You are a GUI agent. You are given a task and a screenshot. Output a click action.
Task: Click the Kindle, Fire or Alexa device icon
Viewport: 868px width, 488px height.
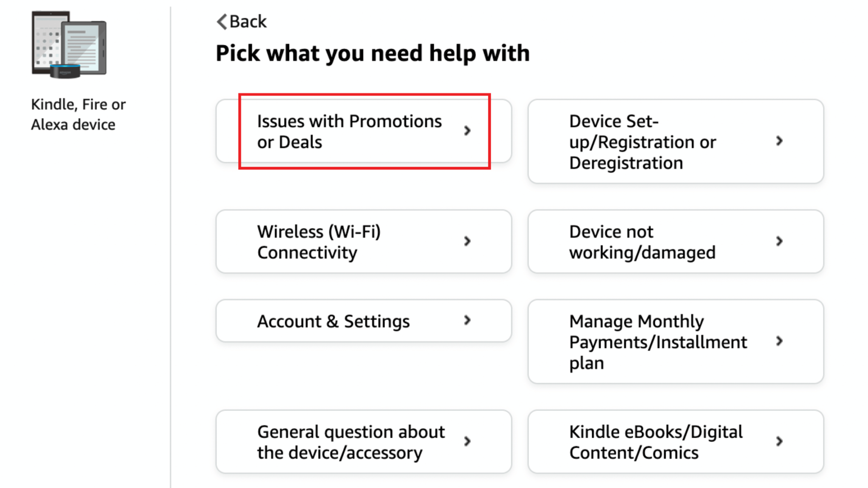click(70, 44)
